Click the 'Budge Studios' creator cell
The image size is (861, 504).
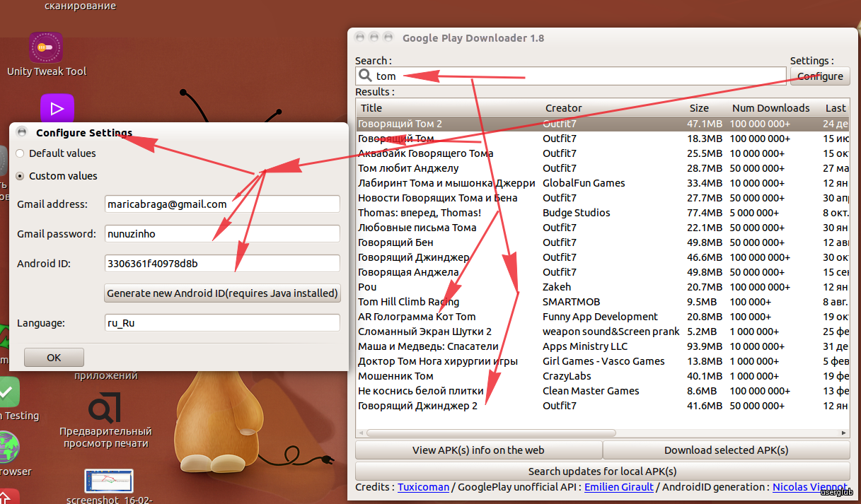tap(576, 213)
